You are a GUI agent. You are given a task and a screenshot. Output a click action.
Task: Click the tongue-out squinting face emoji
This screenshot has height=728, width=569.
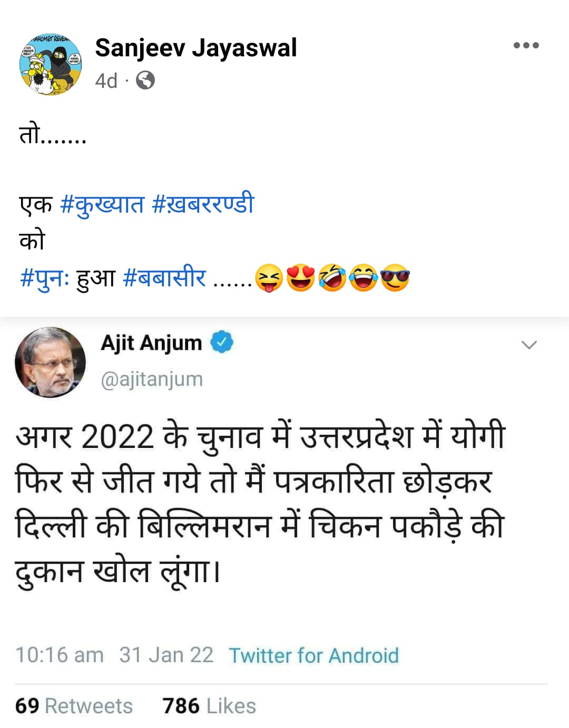269,278
